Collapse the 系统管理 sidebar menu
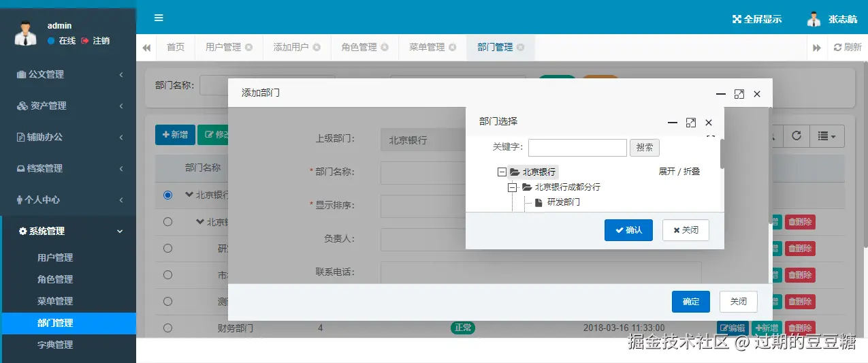868x363 pixels. (x=68, y=231)
